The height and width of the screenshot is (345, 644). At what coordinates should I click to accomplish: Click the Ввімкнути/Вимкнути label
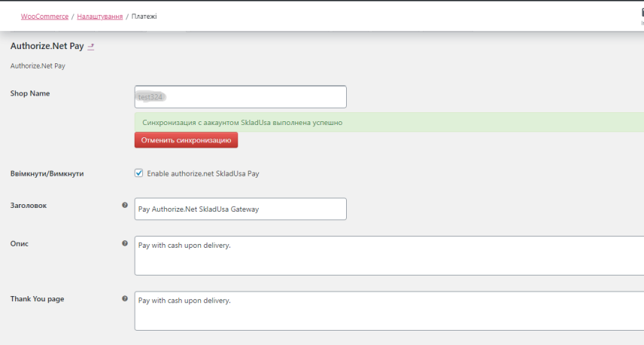(47, 173)
